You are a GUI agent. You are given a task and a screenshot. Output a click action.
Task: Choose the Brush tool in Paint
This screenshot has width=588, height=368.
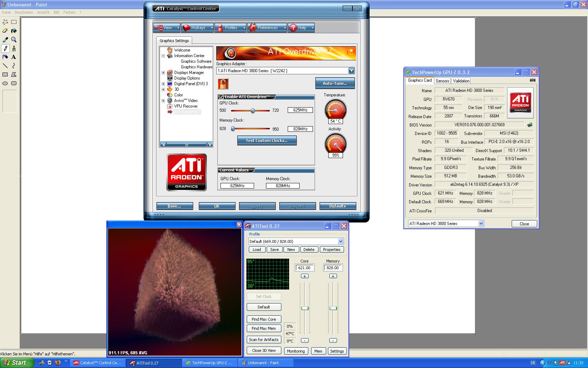[14, 48]
